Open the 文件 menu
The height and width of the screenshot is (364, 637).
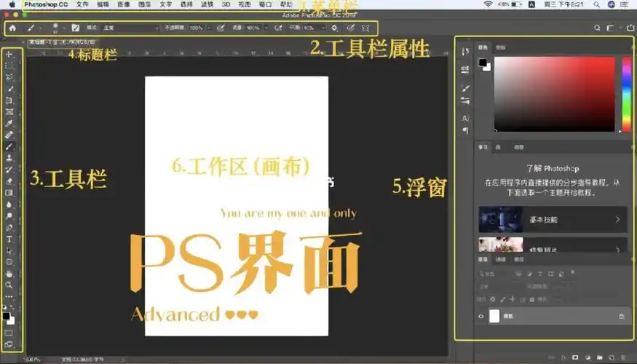pyautogui.click(x=82, y=4)
